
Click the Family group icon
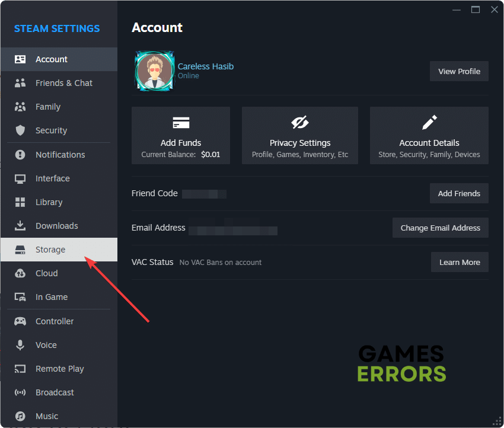[20, 107]
